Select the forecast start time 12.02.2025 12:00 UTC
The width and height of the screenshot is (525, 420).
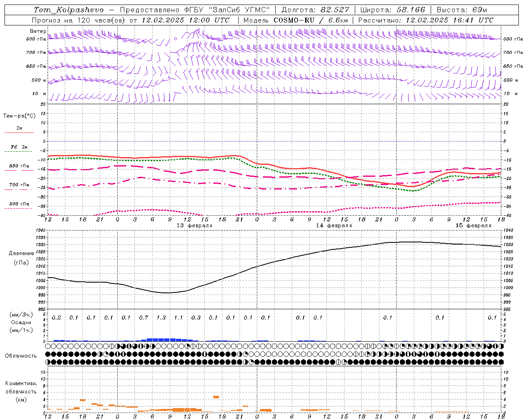tap(185, 20)
